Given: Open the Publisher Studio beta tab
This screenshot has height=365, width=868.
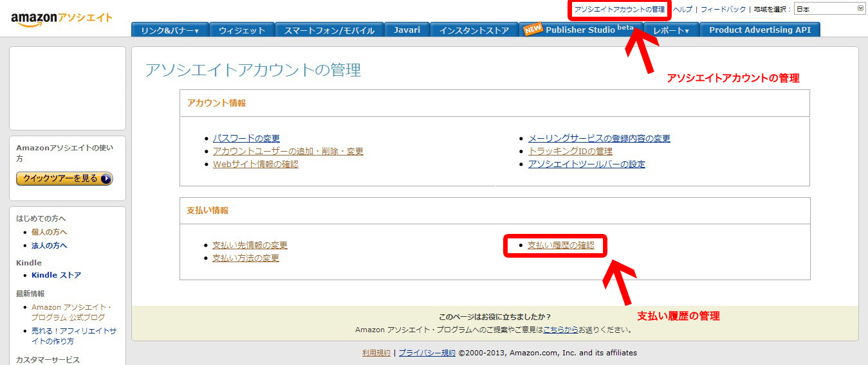Looking at the screenshot, I should pos(582,30).
